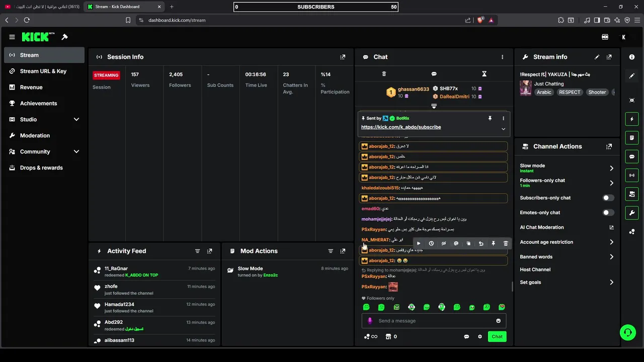This screenshot has width=644, height=362.
Task: Toggle Session Info broadcast widget in right sidebar
Action: click(x=632, y=175)
